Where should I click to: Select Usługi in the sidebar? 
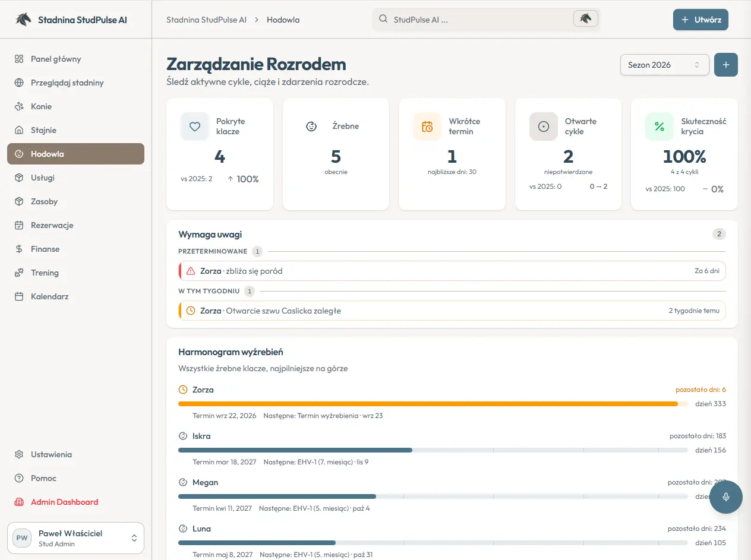tap(75, 178)
